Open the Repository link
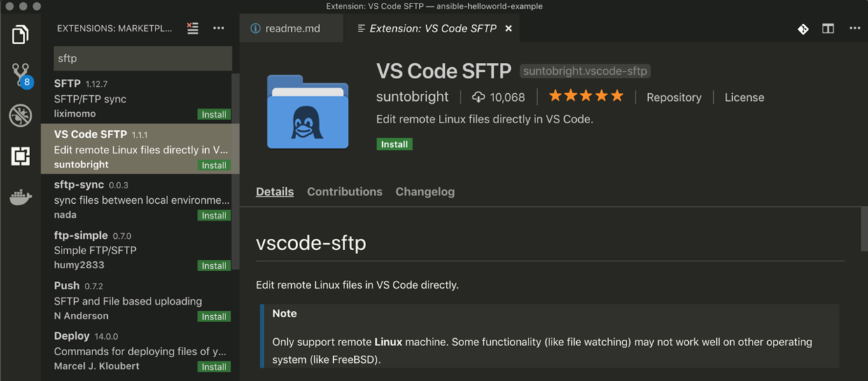The height and width of the screenshot is (381, 868). click(x=673, y=97)
